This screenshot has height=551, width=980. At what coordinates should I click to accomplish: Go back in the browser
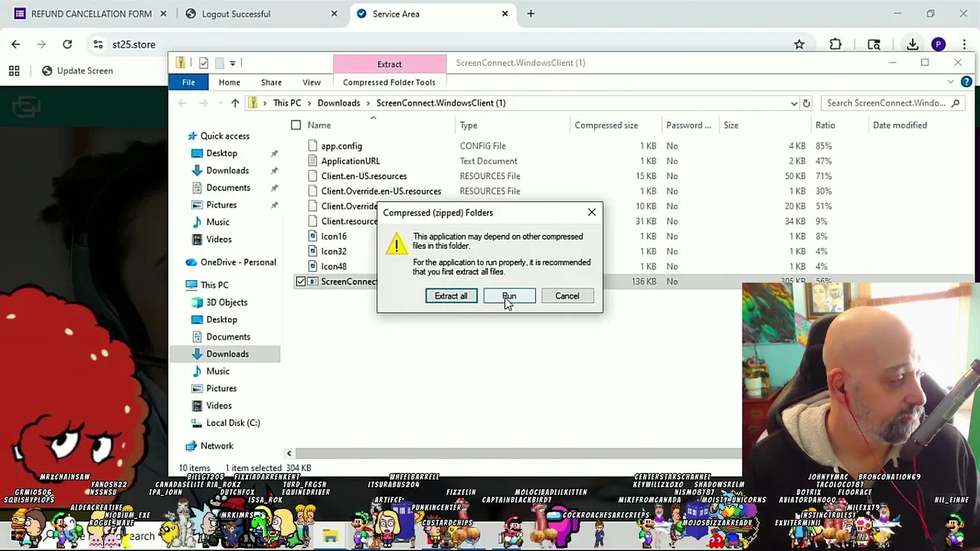click(15, 44)
